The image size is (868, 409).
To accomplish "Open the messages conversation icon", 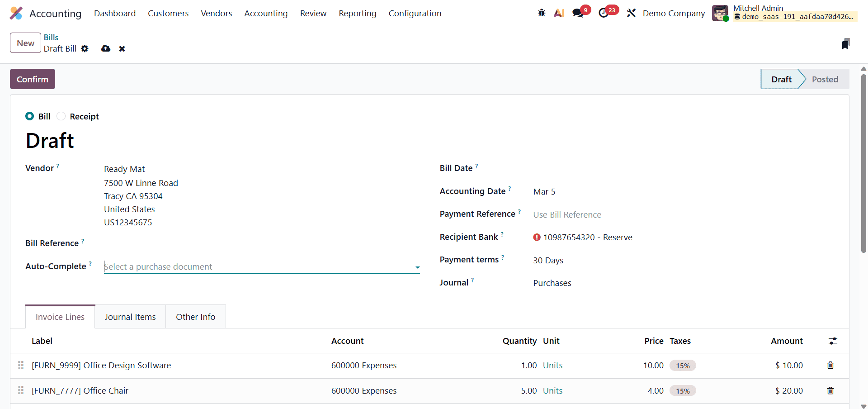I will tap(577, 13).
